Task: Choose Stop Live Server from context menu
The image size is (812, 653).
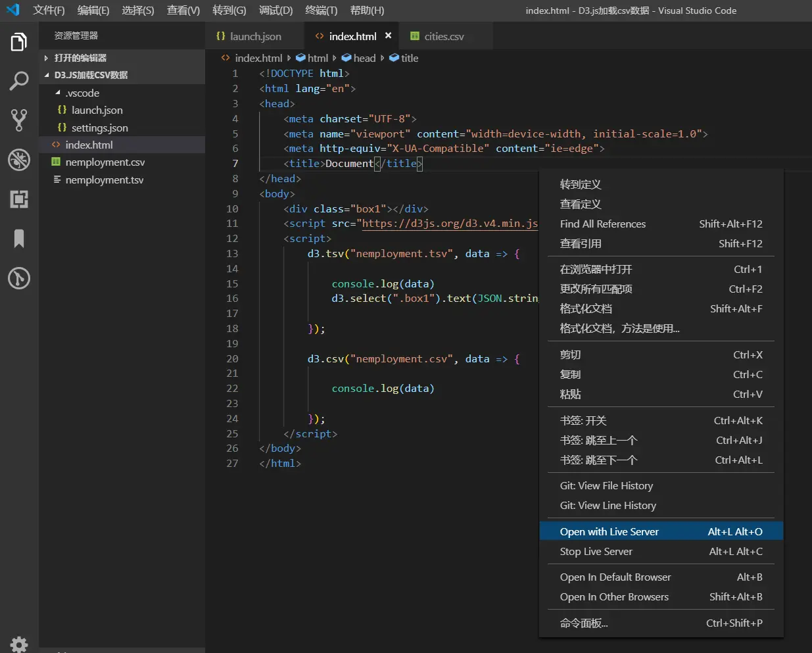Action: click(x=596, y=551)
